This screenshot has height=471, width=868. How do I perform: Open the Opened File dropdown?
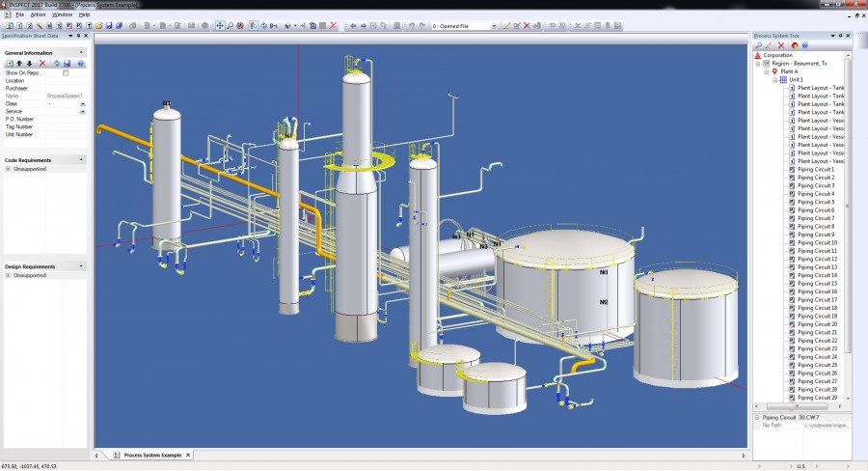pyautogui.click(x=494, y=26)
